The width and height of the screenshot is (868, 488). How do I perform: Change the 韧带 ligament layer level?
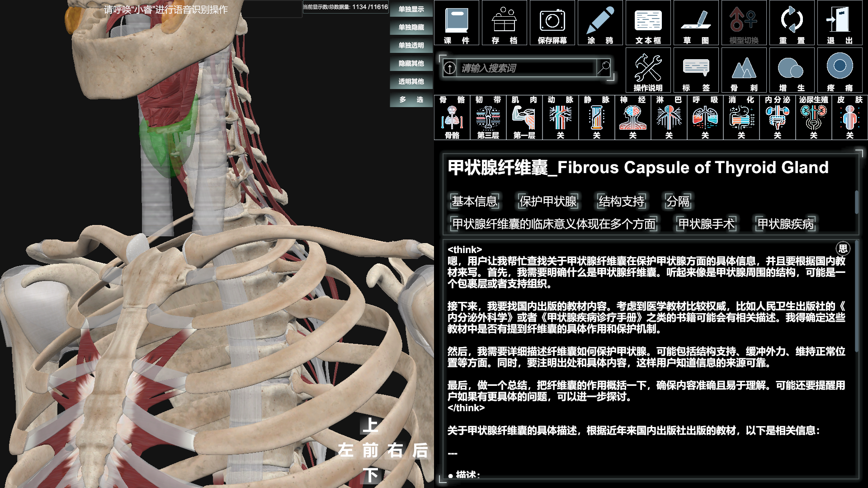point(488,117)
